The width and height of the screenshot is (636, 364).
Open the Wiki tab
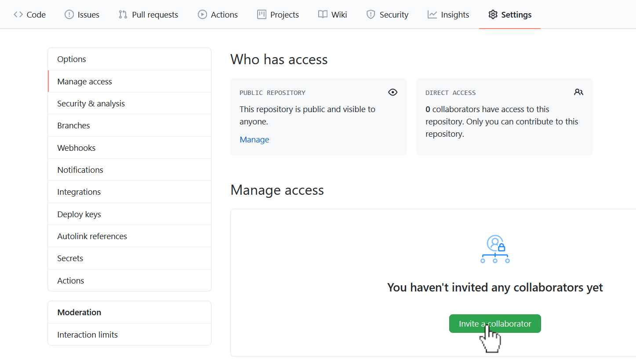[x=332, y=15]
